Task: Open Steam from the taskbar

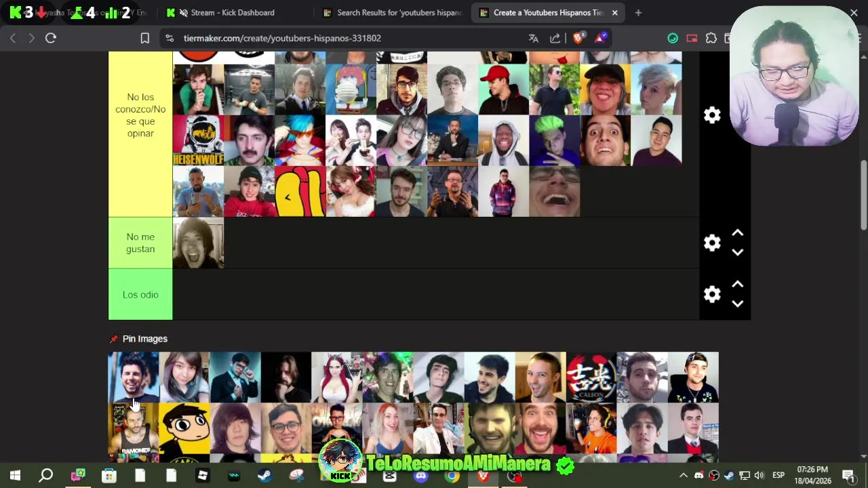Action: point(264,476)
